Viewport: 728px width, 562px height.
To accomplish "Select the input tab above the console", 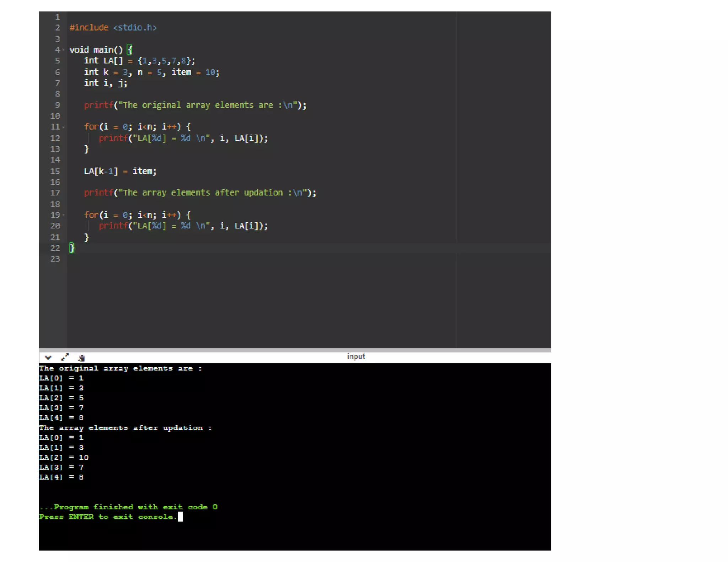I will click(355, 357).
